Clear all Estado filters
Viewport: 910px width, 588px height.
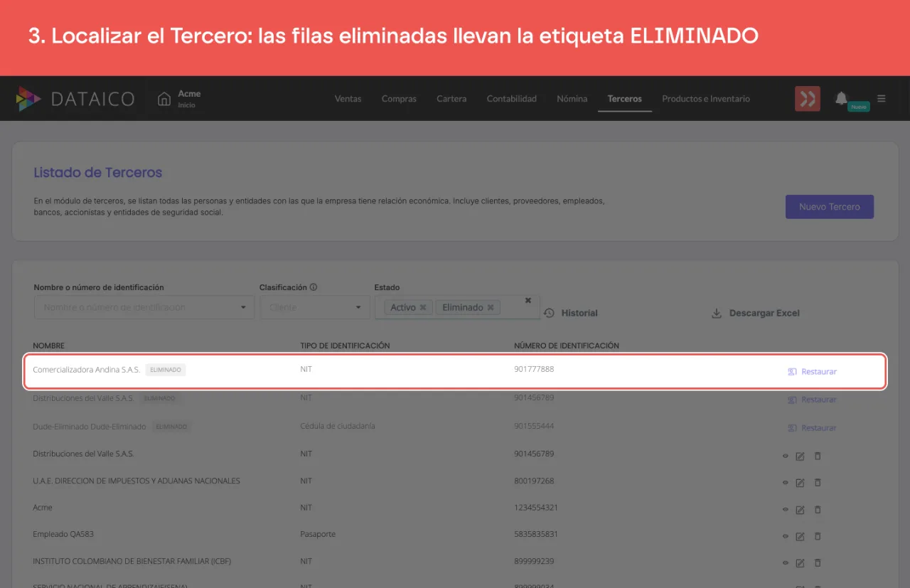tap(528, 300)
